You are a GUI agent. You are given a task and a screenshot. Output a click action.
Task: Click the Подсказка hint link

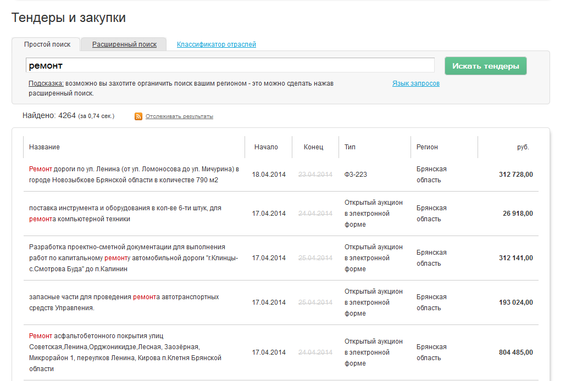coord(46,83)
